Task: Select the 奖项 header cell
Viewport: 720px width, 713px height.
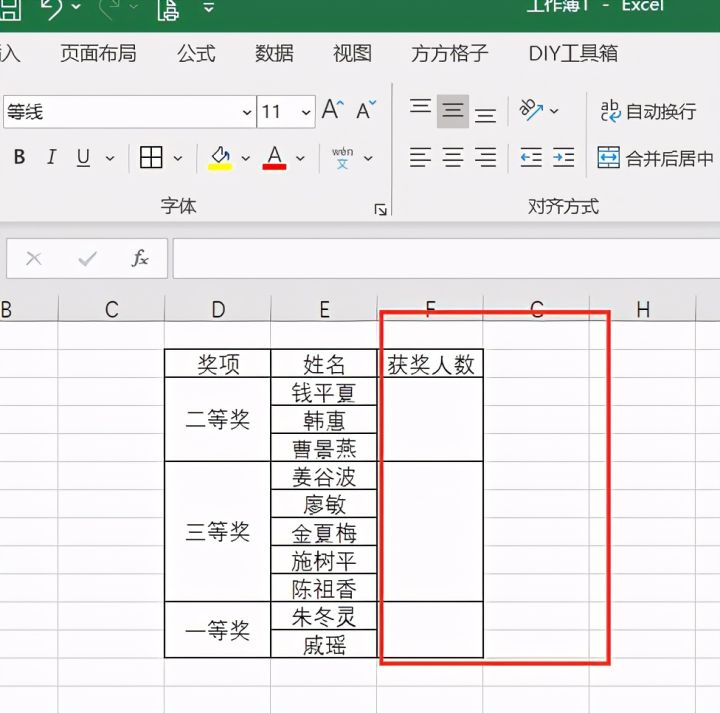Action: click(218, 364)
